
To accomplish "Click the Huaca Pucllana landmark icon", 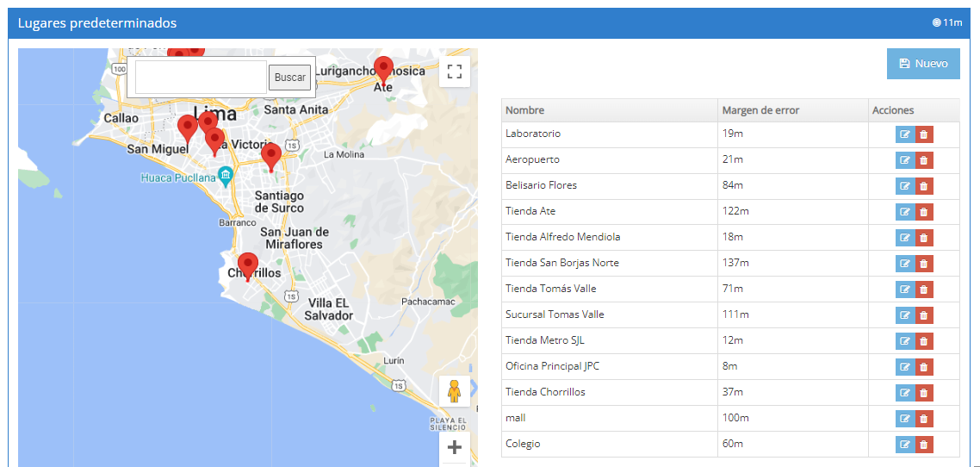I will (225, 176).
